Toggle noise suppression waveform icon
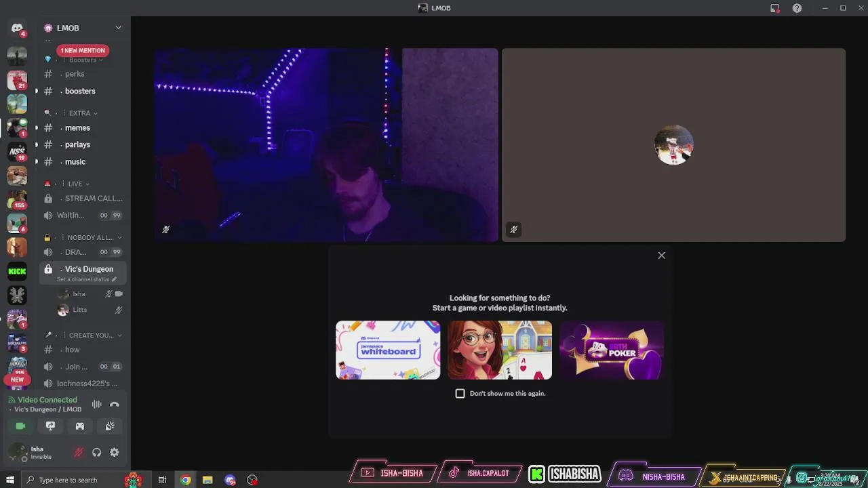Image resolution: width=868 pixels, height=488 pixels. (x=97, y=405)
